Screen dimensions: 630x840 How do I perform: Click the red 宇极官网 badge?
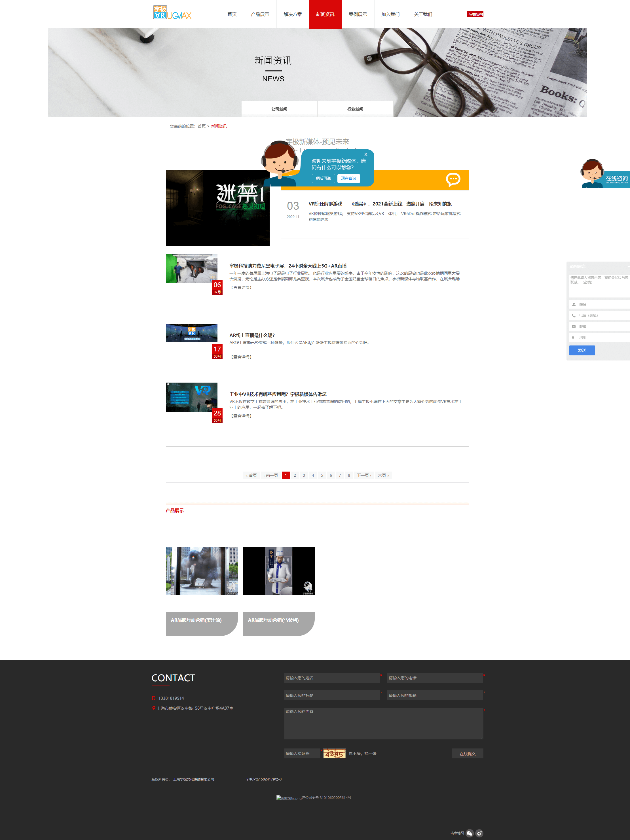pyautogui.click(x=475, y=14)
